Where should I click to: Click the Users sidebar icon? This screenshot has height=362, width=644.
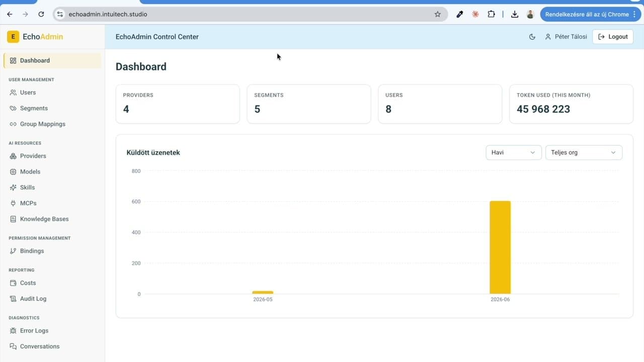pos(13,93)
